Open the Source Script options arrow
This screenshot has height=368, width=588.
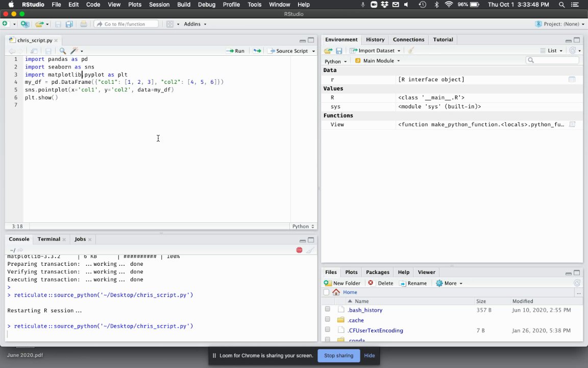pyautogui.click(x=313, y=51)
